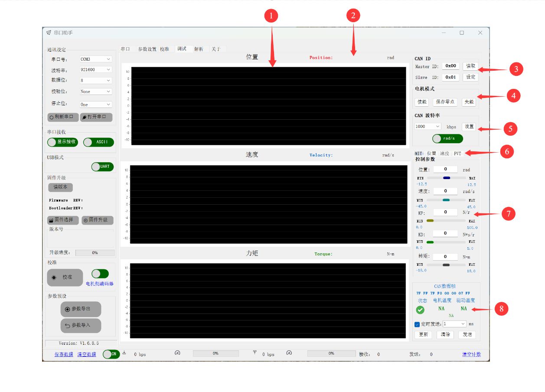Toggle the rad/s unit switch
The width and height of the screenshot is (545, 392).
[447, 138]
